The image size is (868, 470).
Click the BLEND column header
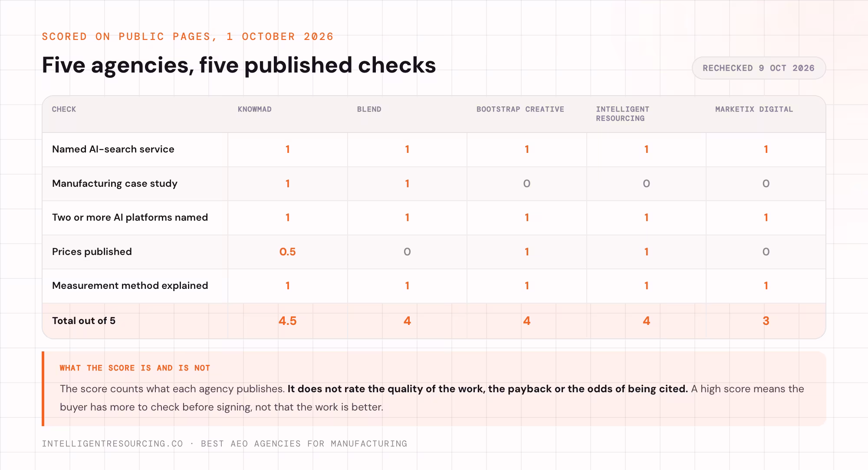tap(369, 109)
